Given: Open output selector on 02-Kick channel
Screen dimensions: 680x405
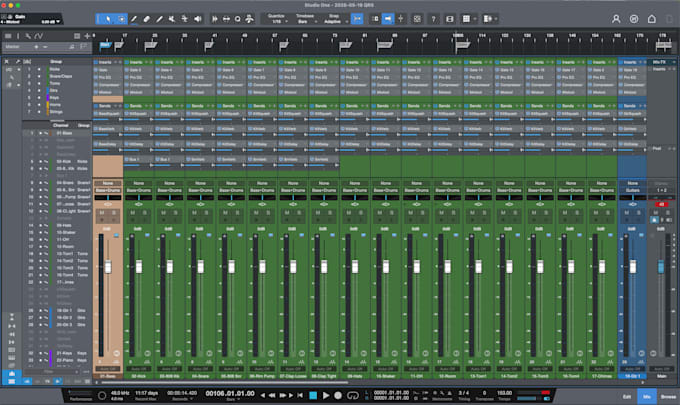Looking at the screenshot, I should click(139, 190).
